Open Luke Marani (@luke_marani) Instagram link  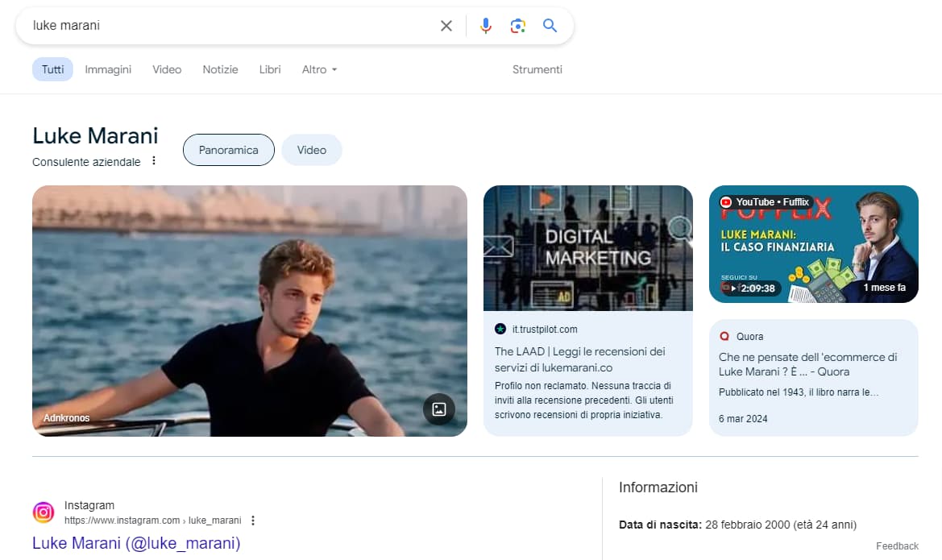pos(136,543)
